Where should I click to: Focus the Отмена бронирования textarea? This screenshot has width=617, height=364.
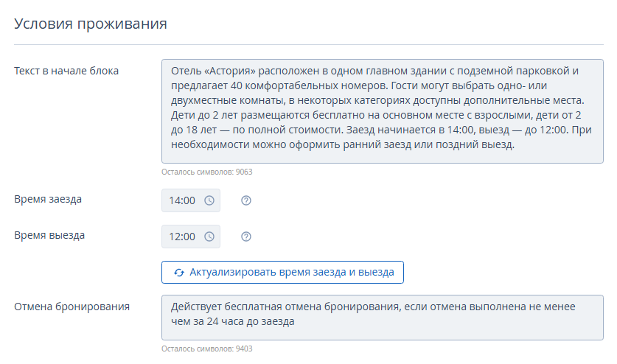382,318
